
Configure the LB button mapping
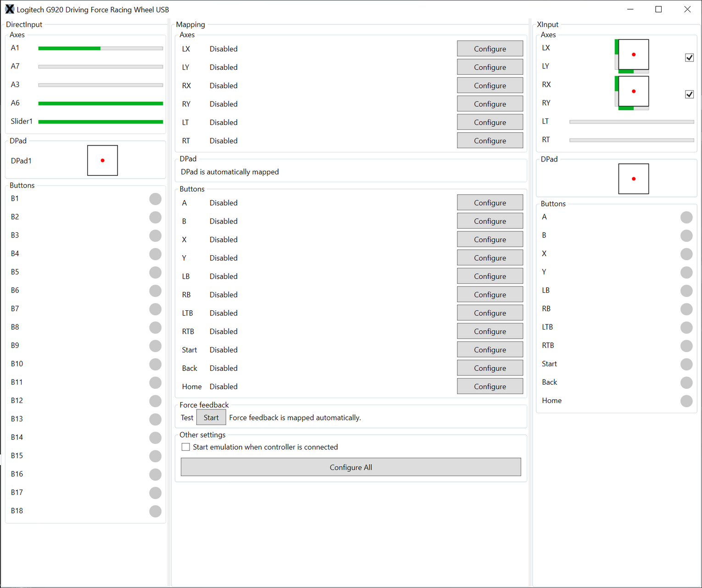coord(490,276)
